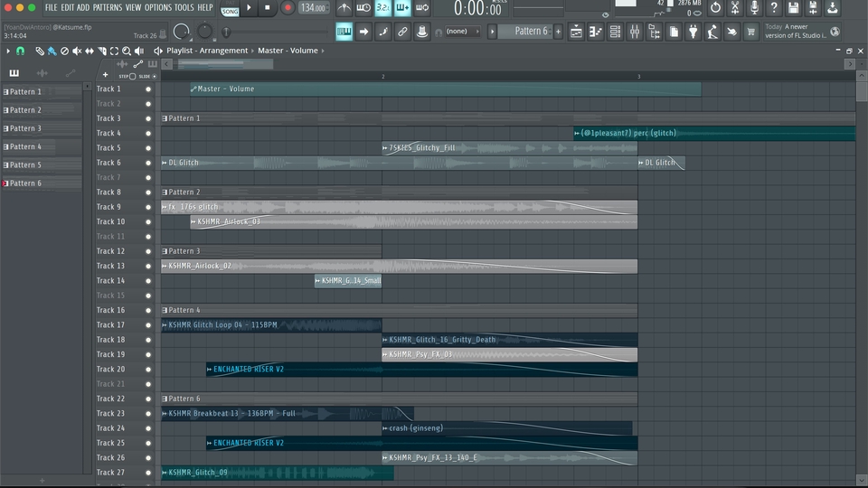Open the audio editor scissors icon

[x=734, y=8]
